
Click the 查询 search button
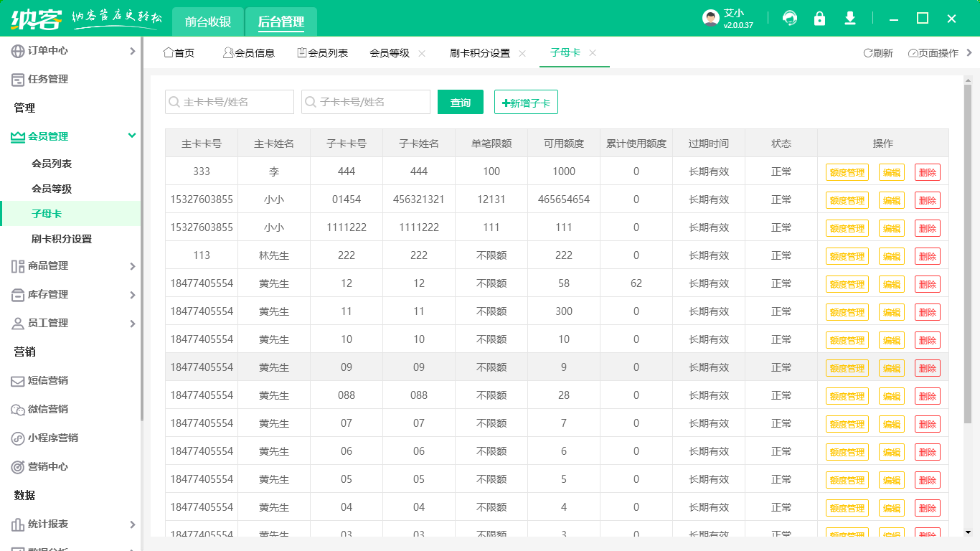460,103
